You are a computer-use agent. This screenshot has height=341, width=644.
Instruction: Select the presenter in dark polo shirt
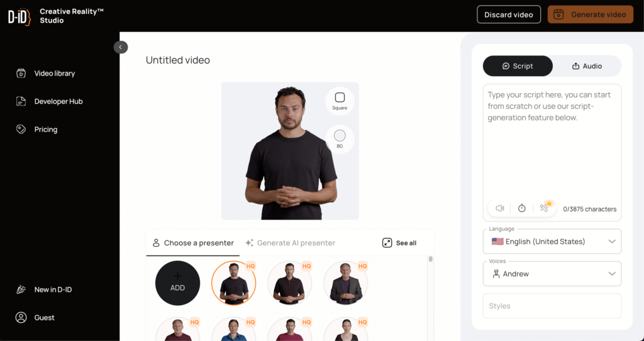(x=289, y=283)
